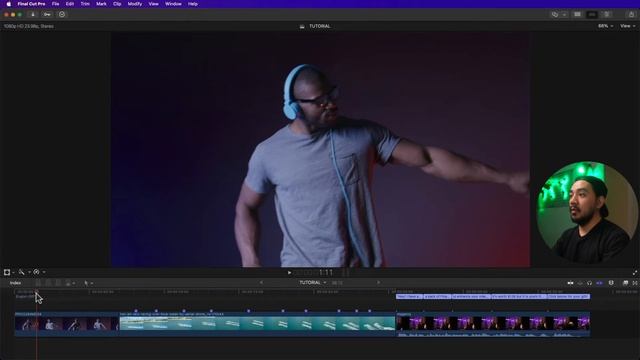Screen dimensions: 640x360
Task: Click the connect clip to storyline icon
Action: [x=38, y=283]
